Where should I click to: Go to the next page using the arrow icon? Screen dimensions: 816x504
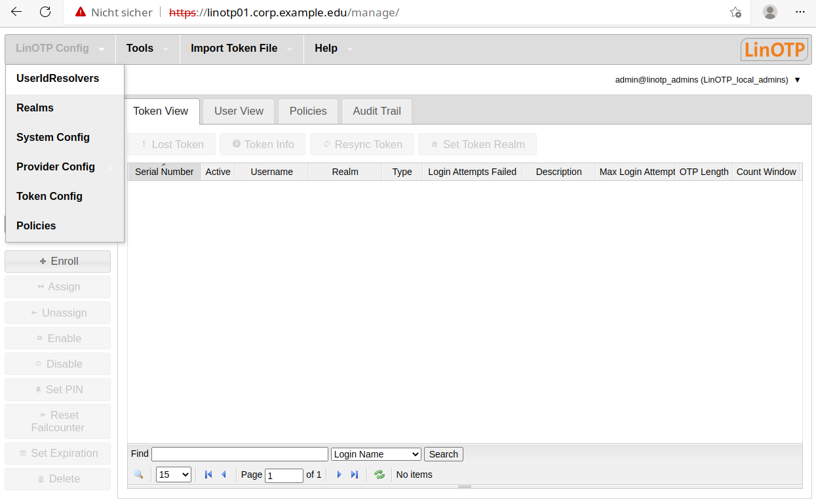click(339, 475)
